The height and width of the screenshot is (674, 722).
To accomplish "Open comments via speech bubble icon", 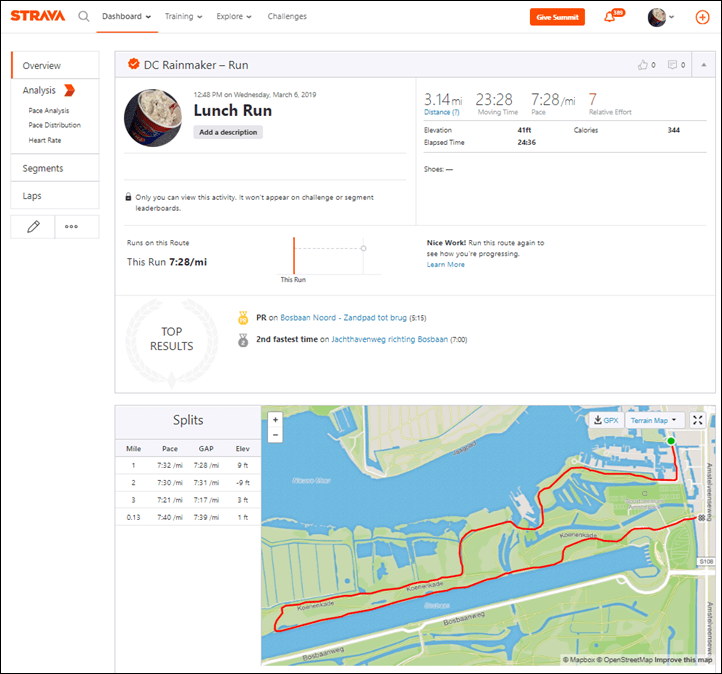I will pos(673,65).
